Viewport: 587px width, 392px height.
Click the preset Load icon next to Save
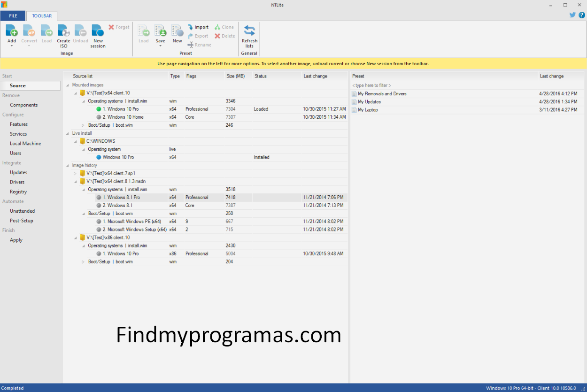tap(144, 31)
